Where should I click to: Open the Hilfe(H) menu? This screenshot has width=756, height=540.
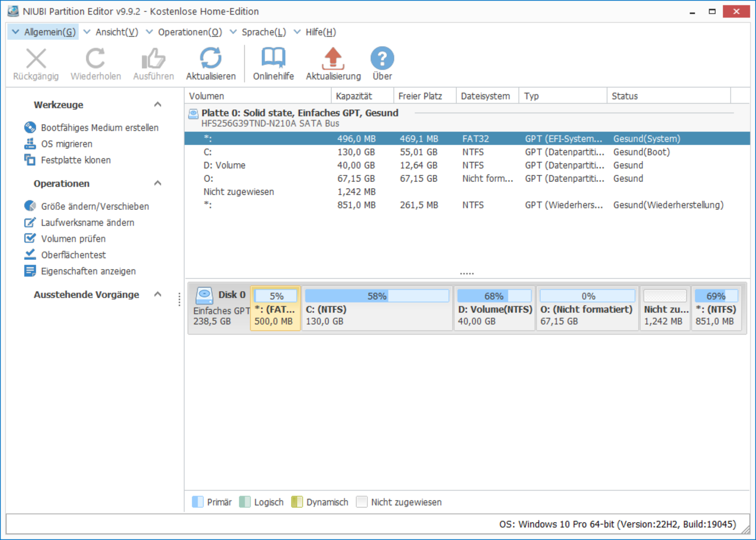pyautogui.click(x=315, y=32)
